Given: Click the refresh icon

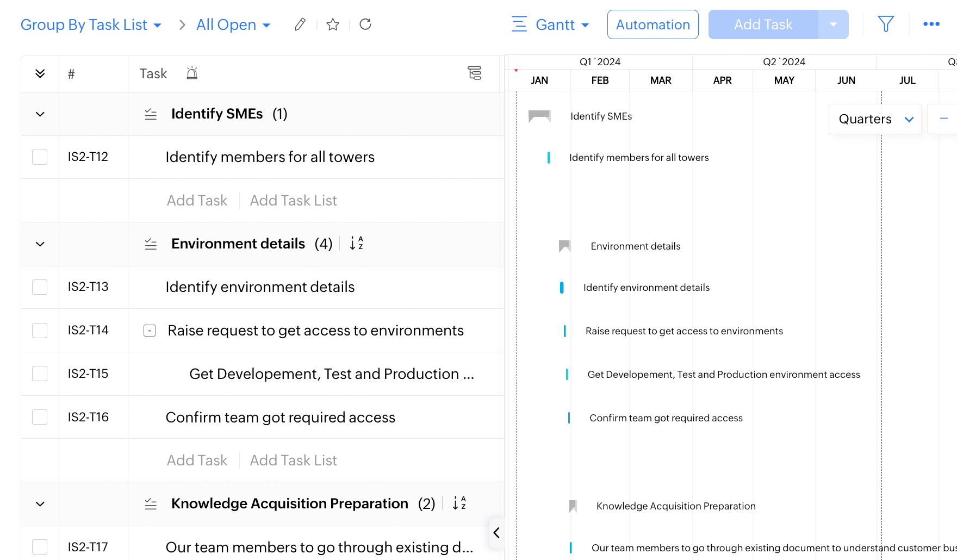Looking at the screenshot, I should [x=365, y=24].
